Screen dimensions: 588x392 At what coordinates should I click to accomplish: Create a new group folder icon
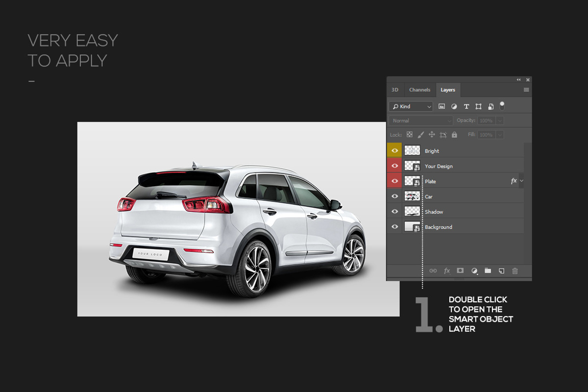pos(488,270)
